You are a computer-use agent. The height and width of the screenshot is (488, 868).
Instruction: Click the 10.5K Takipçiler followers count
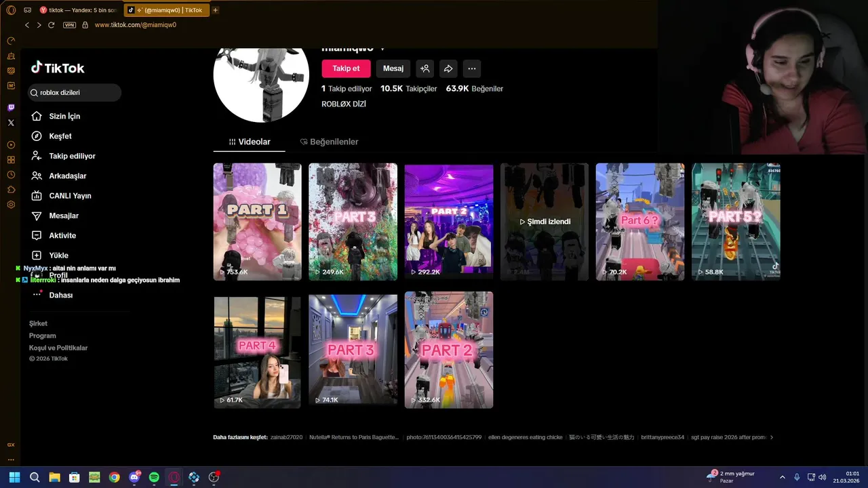[x=408, y=89]
